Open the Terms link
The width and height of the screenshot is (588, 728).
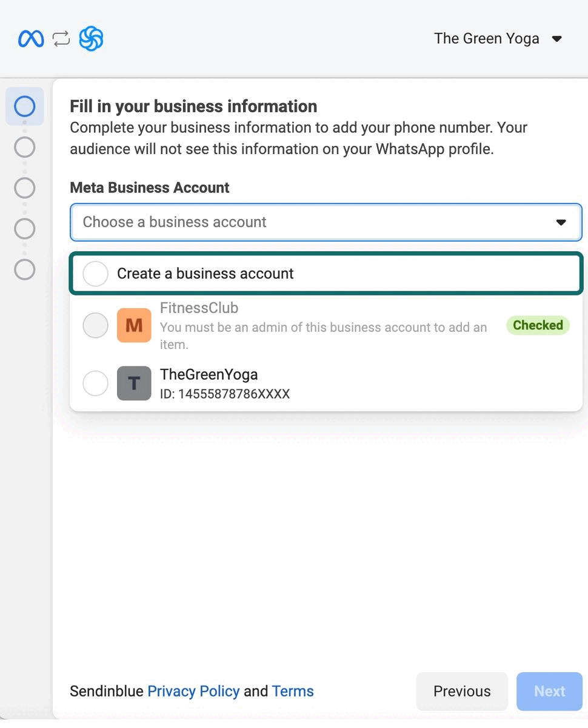click(x=293, y=691)
